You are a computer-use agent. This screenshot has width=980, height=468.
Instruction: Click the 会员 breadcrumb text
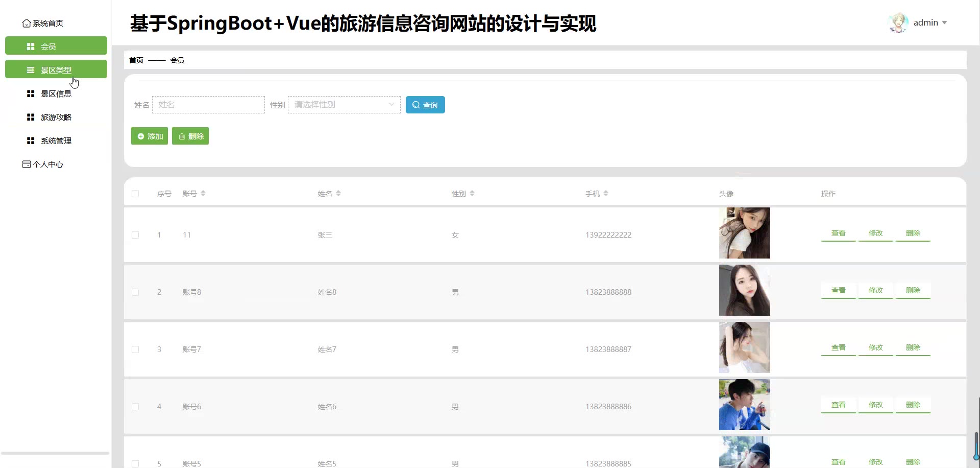pos(177,60)
